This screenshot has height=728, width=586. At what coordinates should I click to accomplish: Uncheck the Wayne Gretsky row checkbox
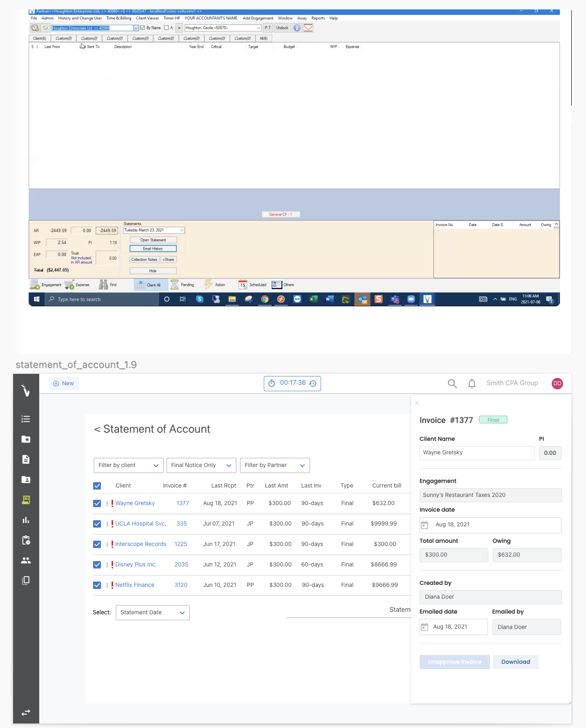(x=97, y=503)
